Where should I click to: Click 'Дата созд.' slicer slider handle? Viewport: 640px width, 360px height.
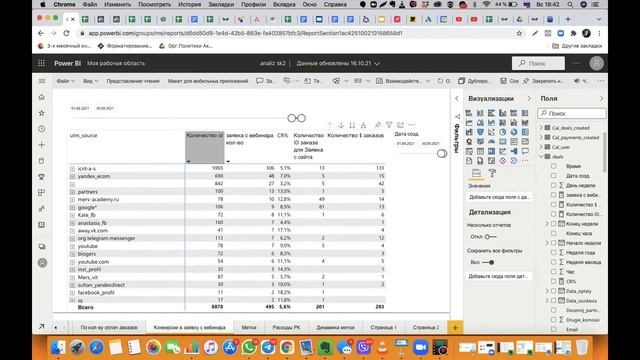442,153
